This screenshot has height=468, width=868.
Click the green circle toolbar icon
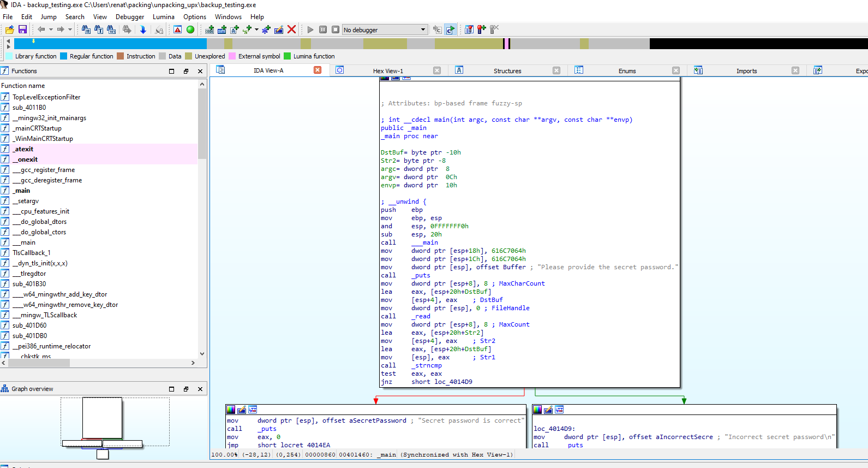click(190, 29)
